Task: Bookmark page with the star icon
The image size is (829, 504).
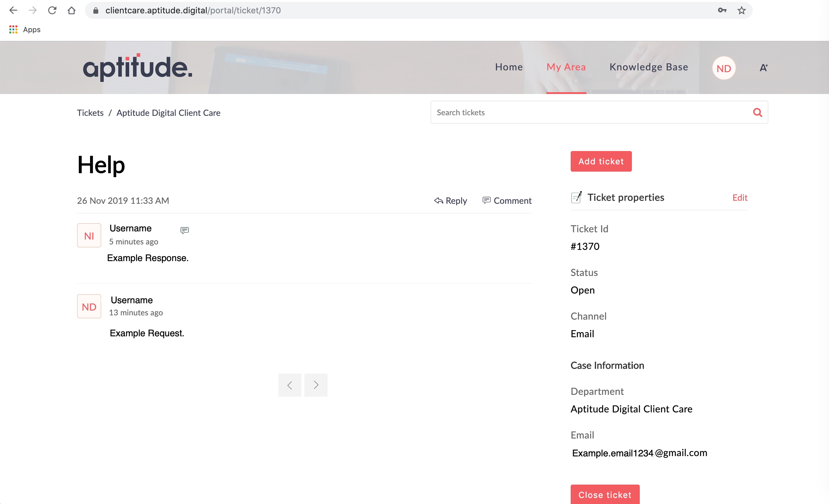Action: (x=741, y=10)
